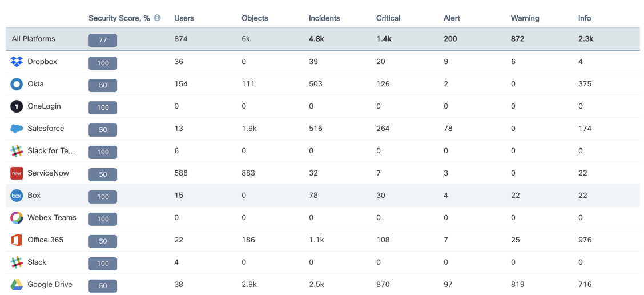Open the All Platforms summary row

click(x=323, y=39)
